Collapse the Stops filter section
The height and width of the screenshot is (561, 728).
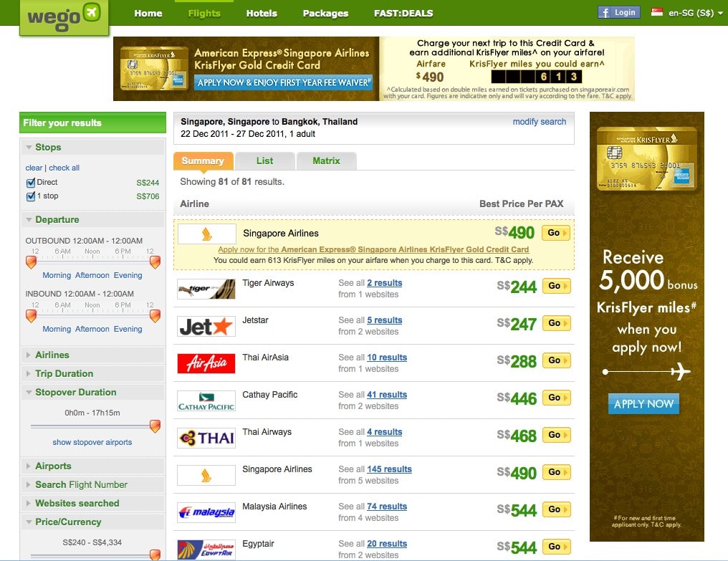click(92, 147)
